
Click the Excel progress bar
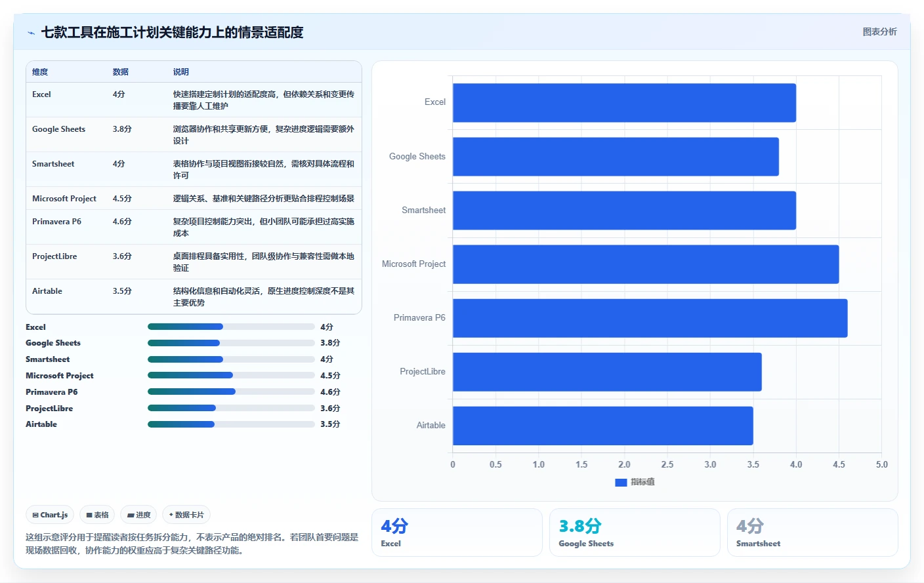pyautogui.click(x=231, y=327)
